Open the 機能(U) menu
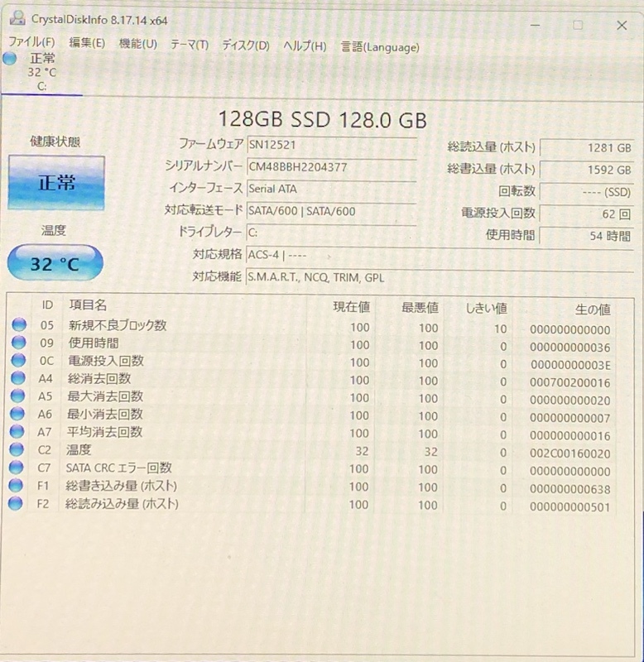Viewport: 644px width, 662px height. (138, 44)
